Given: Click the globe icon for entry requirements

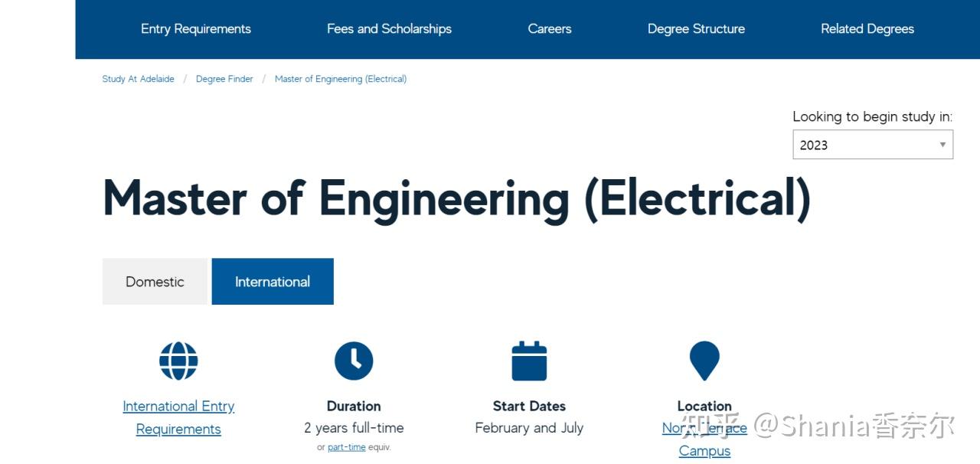Looking at the screenshot, I should click(x=178, y=361).
